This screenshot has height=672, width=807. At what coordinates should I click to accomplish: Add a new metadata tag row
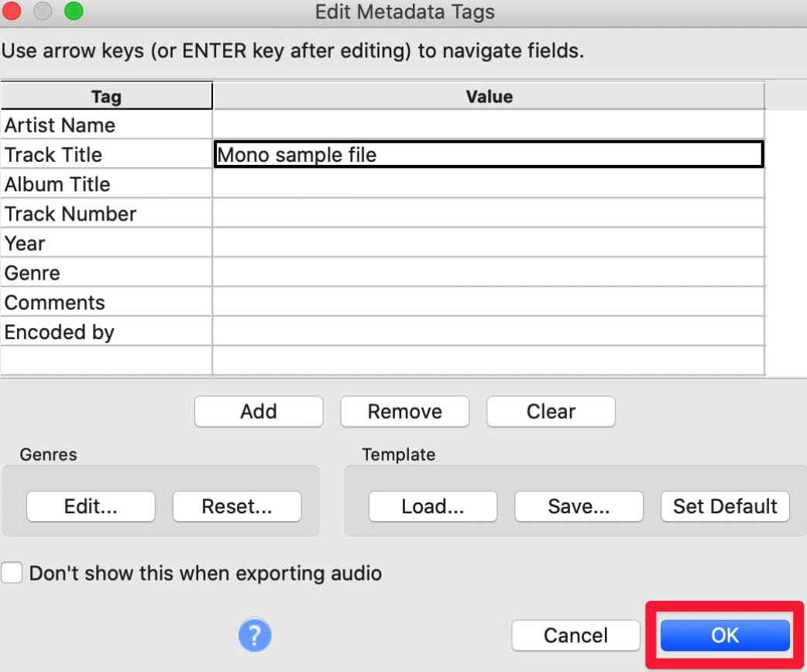point(258,411)
